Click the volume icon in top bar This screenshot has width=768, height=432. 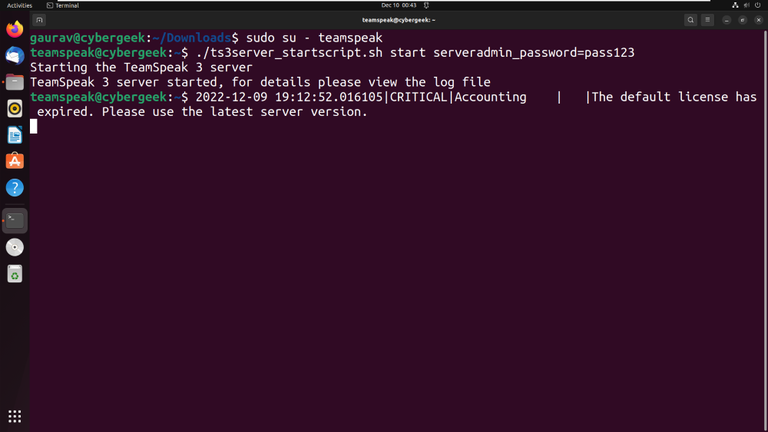[x=746, y=5]
